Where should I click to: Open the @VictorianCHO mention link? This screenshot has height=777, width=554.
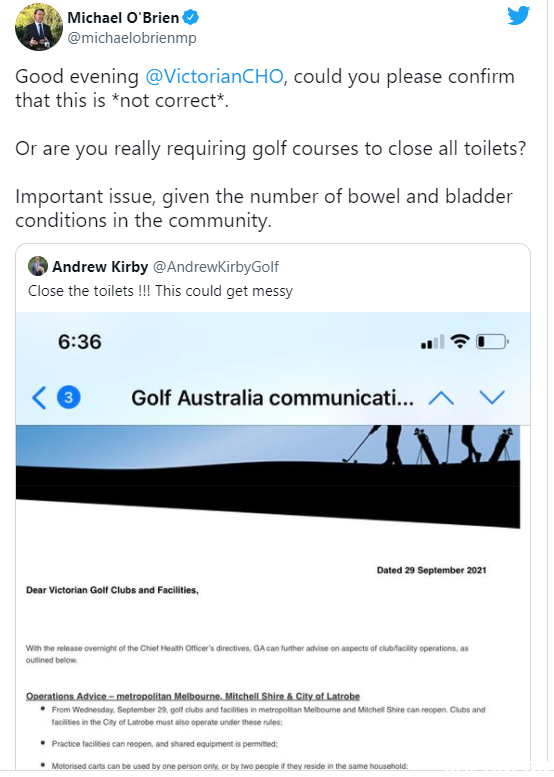214,76
